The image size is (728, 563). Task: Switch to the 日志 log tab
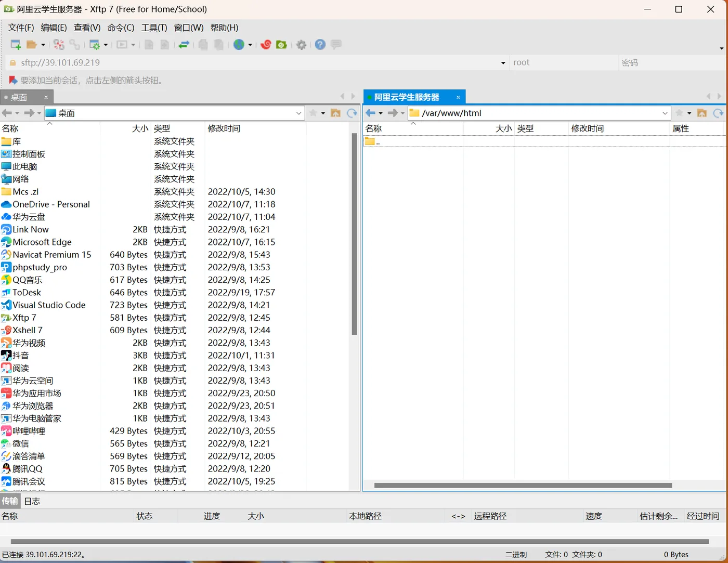pos(32,501)
